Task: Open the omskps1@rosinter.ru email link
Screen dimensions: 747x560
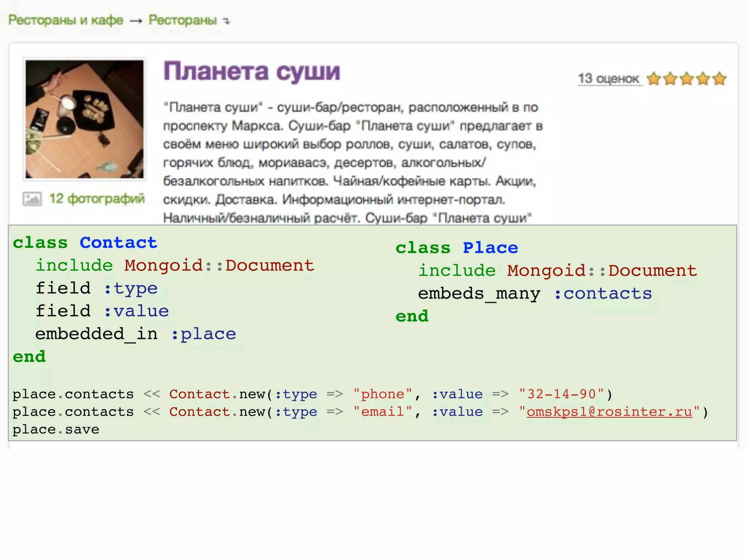Action: 609,412
